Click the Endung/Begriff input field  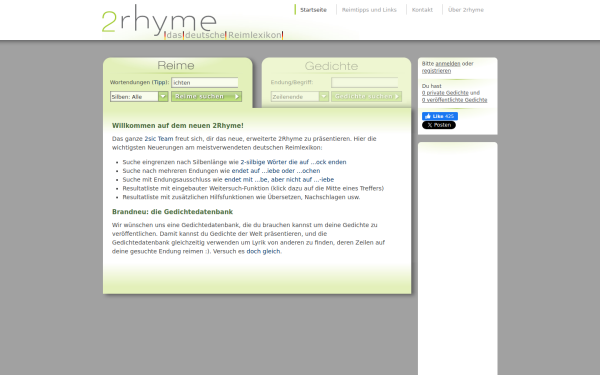[x=364, y=82]
